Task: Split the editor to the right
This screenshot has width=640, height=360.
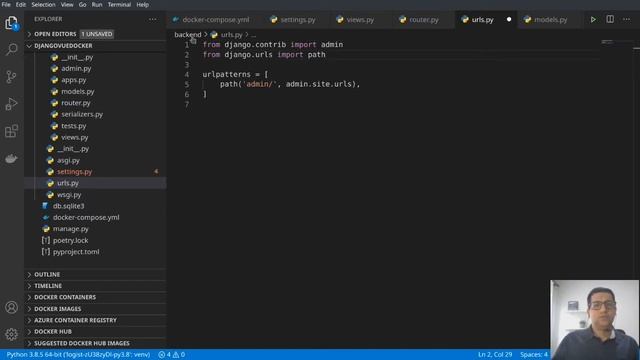Action: [x=610, y=19]
